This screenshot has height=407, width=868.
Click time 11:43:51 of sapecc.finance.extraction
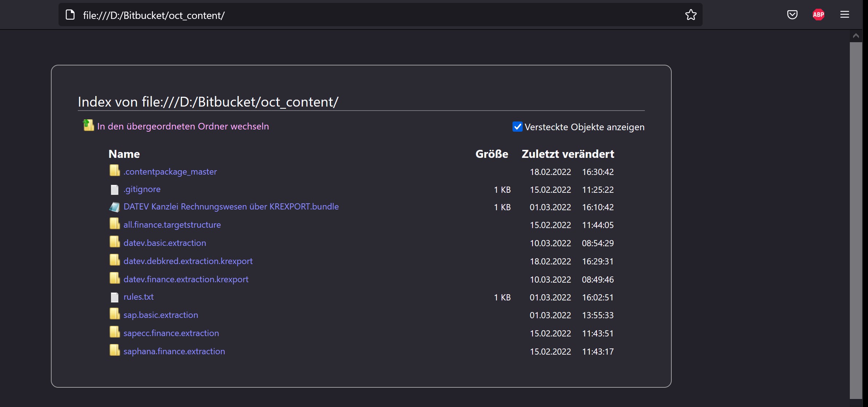click(598, 333)
